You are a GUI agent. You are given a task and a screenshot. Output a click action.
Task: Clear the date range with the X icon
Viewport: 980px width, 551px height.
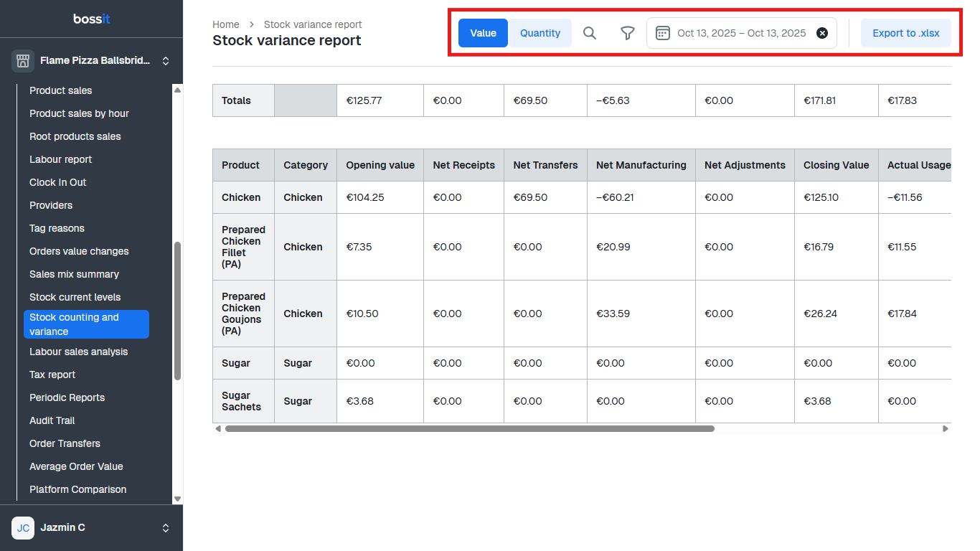[x=822, y=33]
